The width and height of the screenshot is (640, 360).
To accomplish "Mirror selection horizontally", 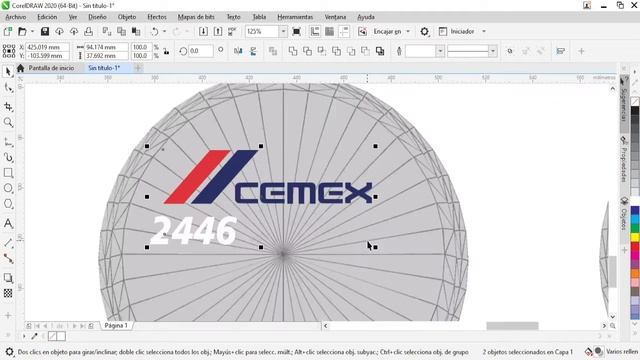I will click(238, 51).
